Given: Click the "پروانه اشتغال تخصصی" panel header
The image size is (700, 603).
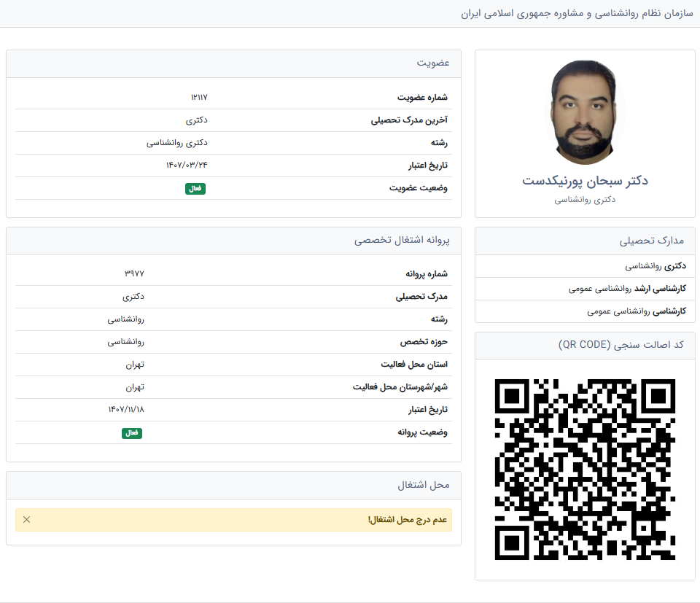Looking at the screenshot, I should point(233,241).
